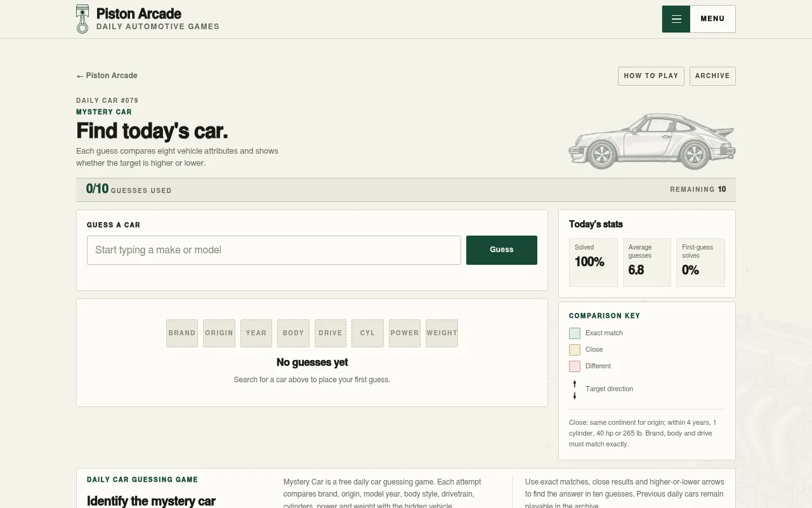Click the Solved 100% stat card
This screenshot has width=812, height=508.
(593, 262)
